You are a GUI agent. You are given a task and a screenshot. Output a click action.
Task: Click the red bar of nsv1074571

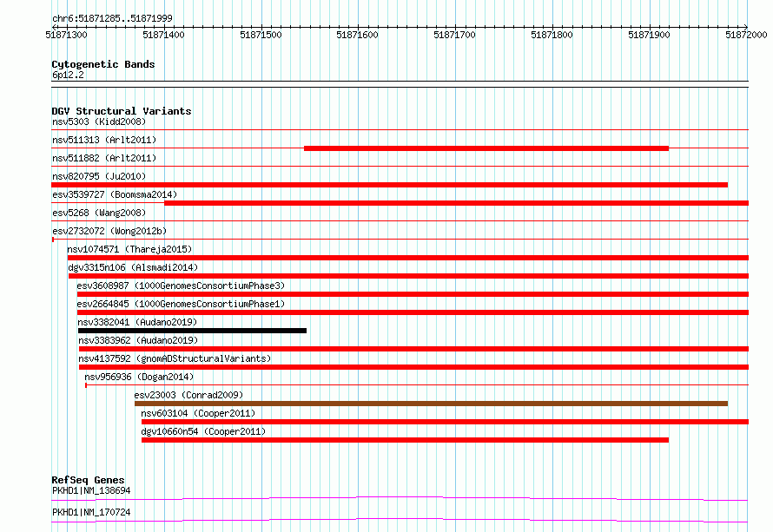pyautogui.click(x=407, y=258)
